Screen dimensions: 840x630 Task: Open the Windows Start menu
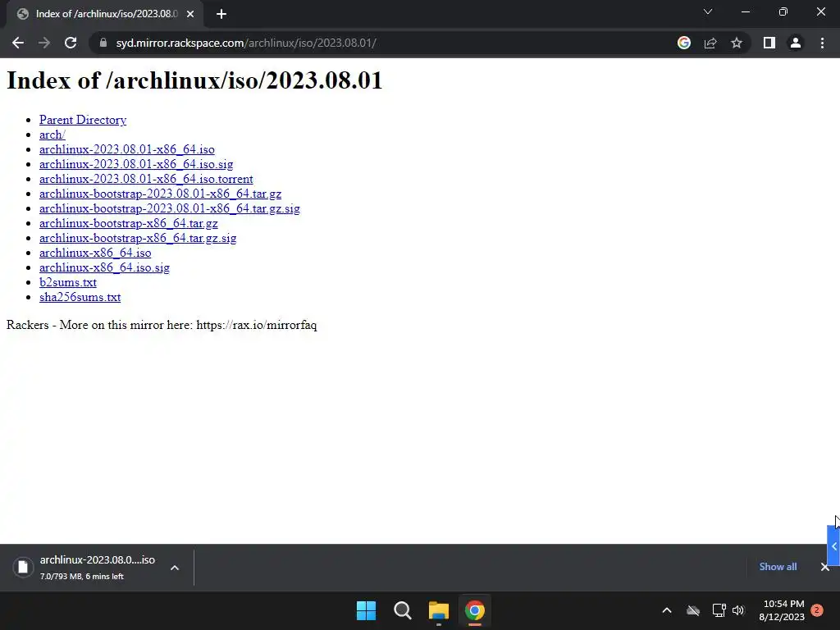[367, 610]
